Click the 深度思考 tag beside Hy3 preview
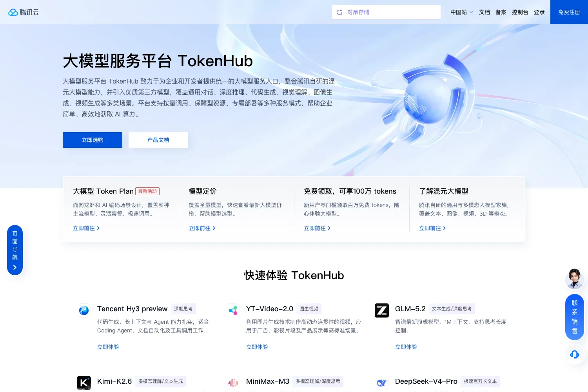 pyautogui.click(x=183, y=309)
